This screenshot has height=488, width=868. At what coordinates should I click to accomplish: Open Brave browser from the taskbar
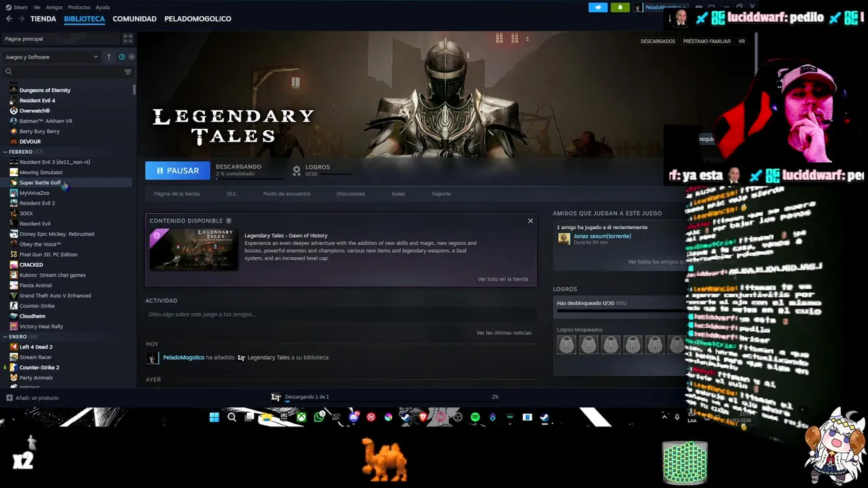coord(423,417)
